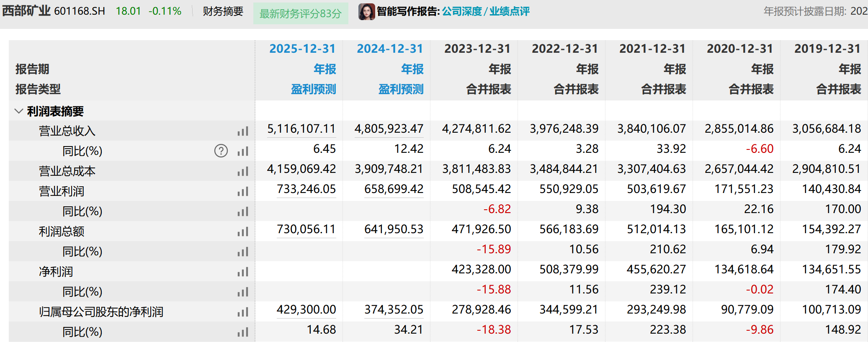Click the 2021-12-31 column header
Image resolution: width=868 pixels, height=342 pixels.
pyautogui.click(x=652, y=49)
